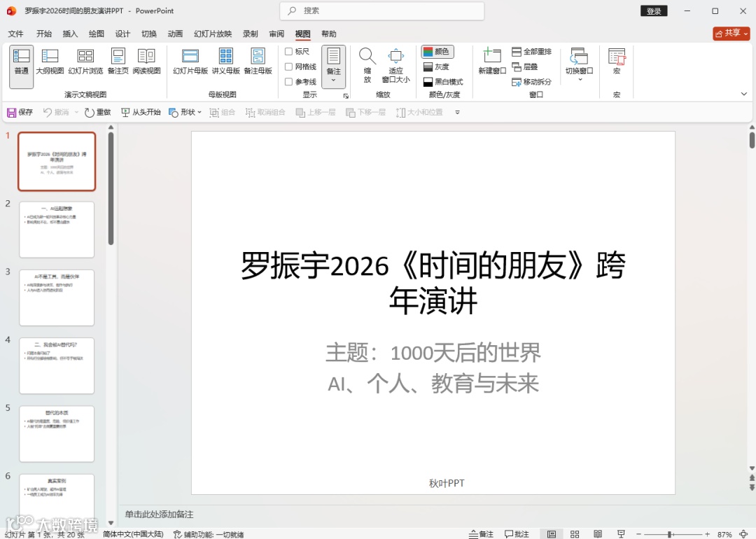Click fit slide to window icon in status bar
This screenshot has height=539, width=756.
pyautogui.click(x=744, y=534)
